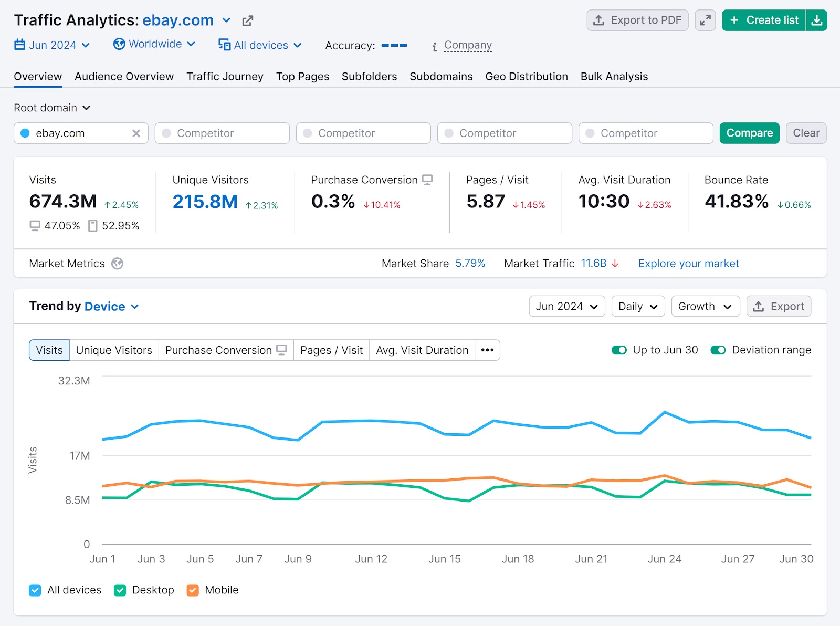Switch to the Subdomains tab
The height and width of the screenshot is (626, 840).
441,77
